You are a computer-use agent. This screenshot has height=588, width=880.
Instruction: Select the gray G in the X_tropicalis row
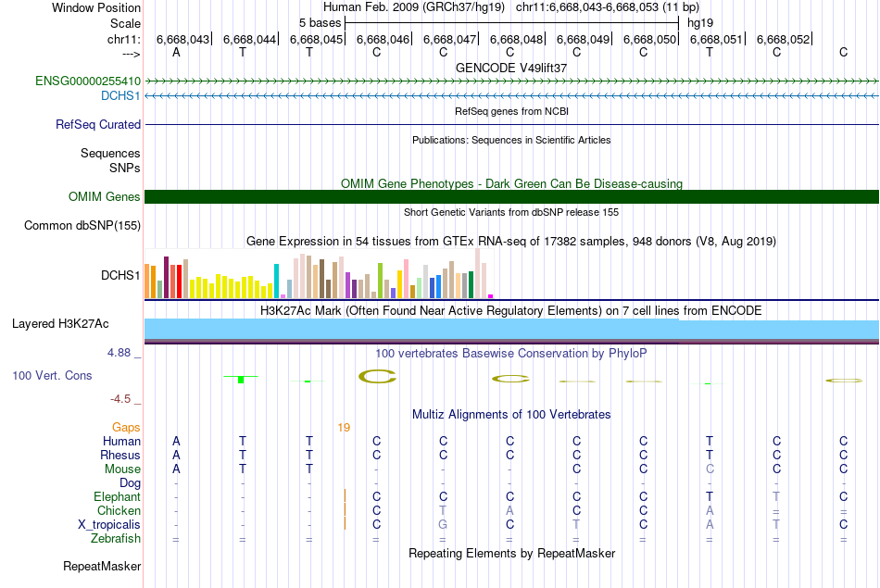coord(443,525)
